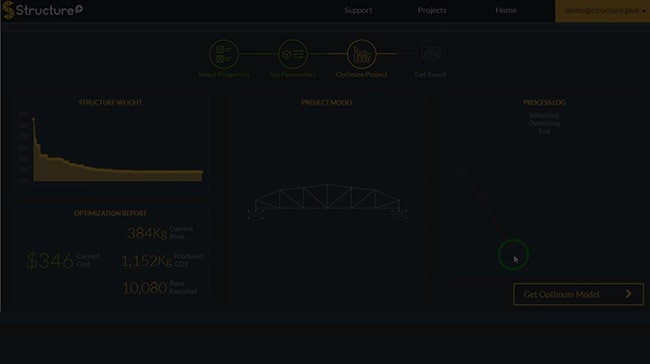Expand the demo@structure.plus account dropdown
Image resolution: width=650 pixels, height=364 pixels.
click(x=603, y=11)
